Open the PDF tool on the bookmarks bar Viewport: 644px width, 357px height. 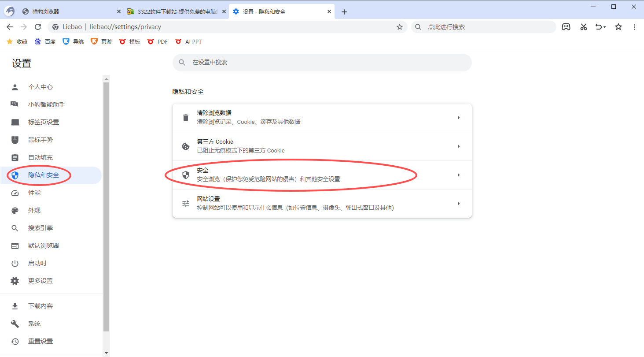tap(157, 41)
